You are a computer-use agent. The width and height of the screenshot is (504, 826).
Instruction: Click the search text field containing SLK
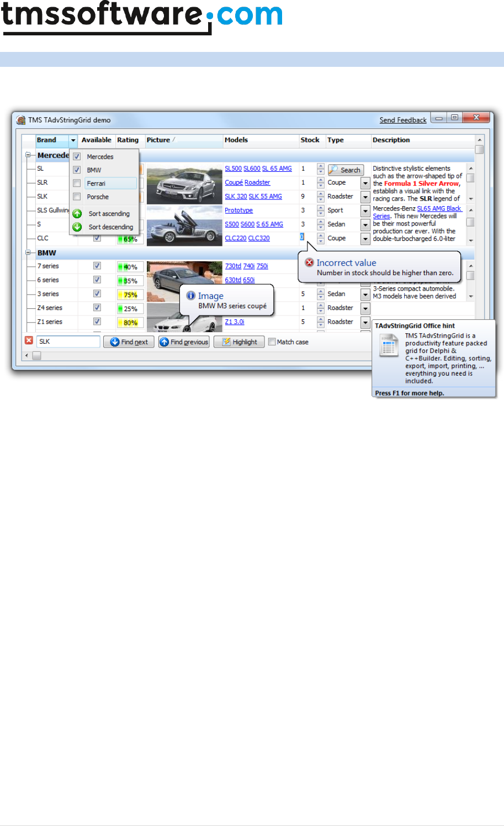68,341
